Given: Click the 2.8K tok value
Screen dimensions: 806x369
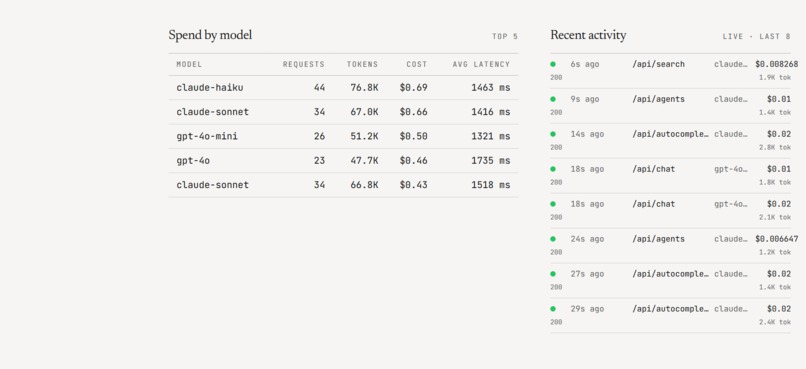Looking at the screenshot, I should pos(775,147).
